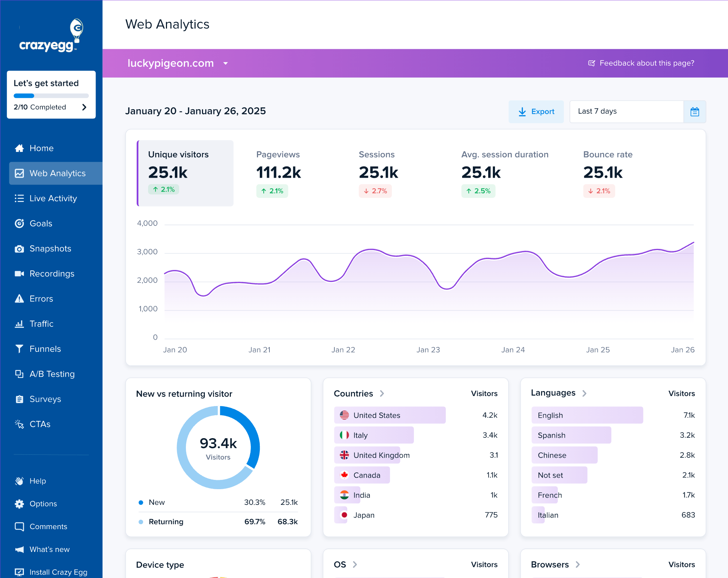Click the CTAs cursor icon
Viewport: 728px width, 578px height.
(19, 424)
